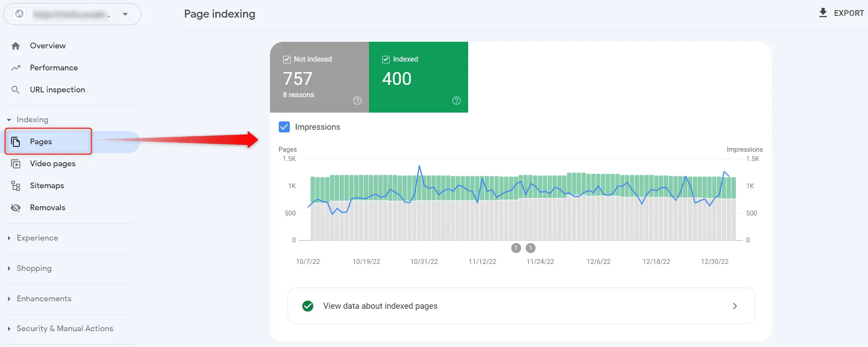
Task: Collapse the Indexing section
Action: point(9,120)
